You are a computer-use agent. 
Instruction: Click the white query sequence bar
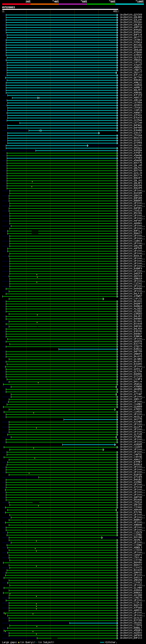60,9
